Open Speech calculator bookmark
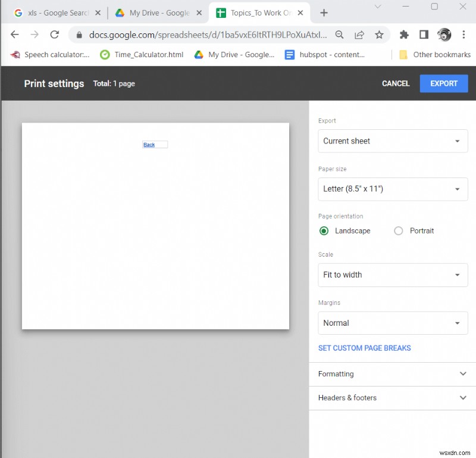476x458 pixels. pos(50,55)
